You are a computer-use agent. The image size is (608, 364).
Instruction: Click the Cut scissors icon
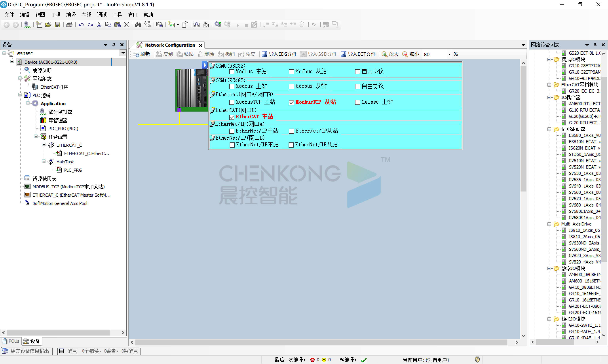click(99, 25)
